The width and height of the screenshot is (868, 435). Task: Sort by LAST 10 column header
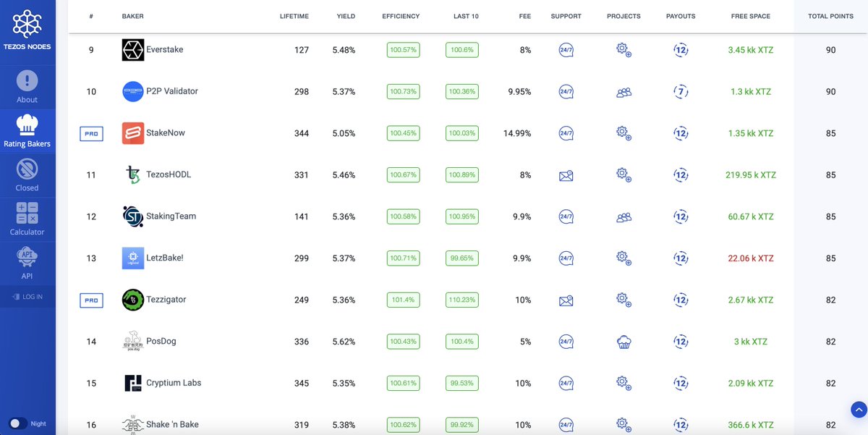[x=464, y=16]
